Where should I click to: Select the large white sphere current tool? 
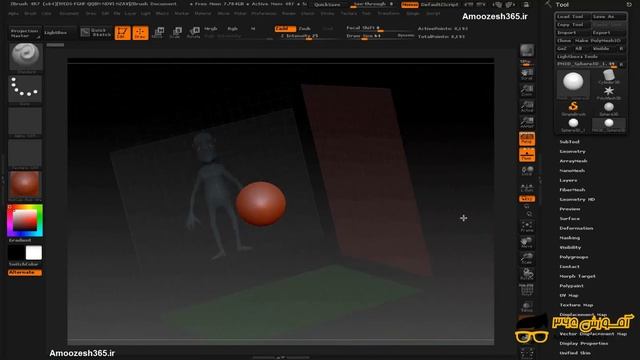[x=573, y=83]
